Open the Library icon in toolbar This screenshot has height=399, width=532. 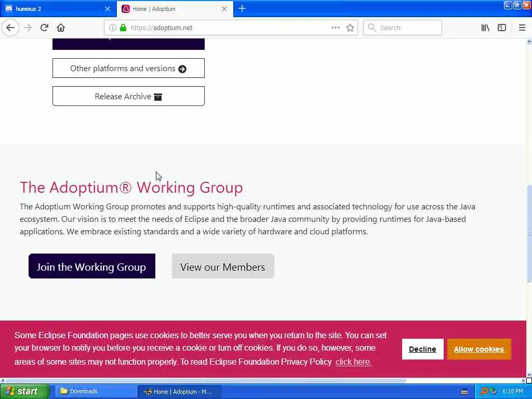pos(485,28)
